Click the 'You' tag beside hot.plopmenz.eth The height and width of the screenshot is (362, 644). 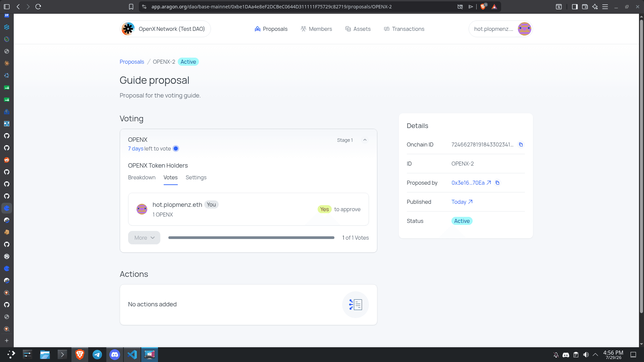point(211,204)
